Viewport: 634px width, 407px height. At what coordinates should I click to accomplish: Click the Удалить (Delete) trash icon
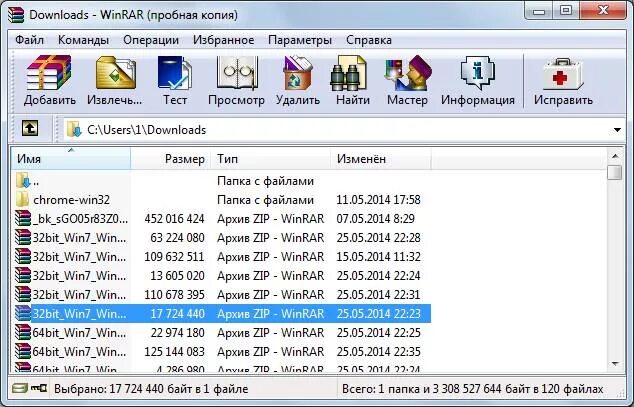pyautogui.click(x=298, y=73)
